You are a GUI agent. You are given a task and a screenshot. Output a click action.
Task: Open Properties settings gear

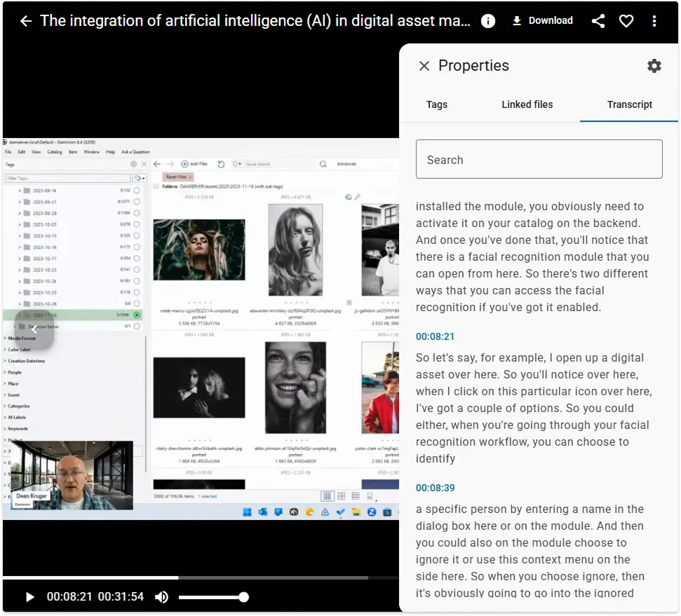pos(654,66)
